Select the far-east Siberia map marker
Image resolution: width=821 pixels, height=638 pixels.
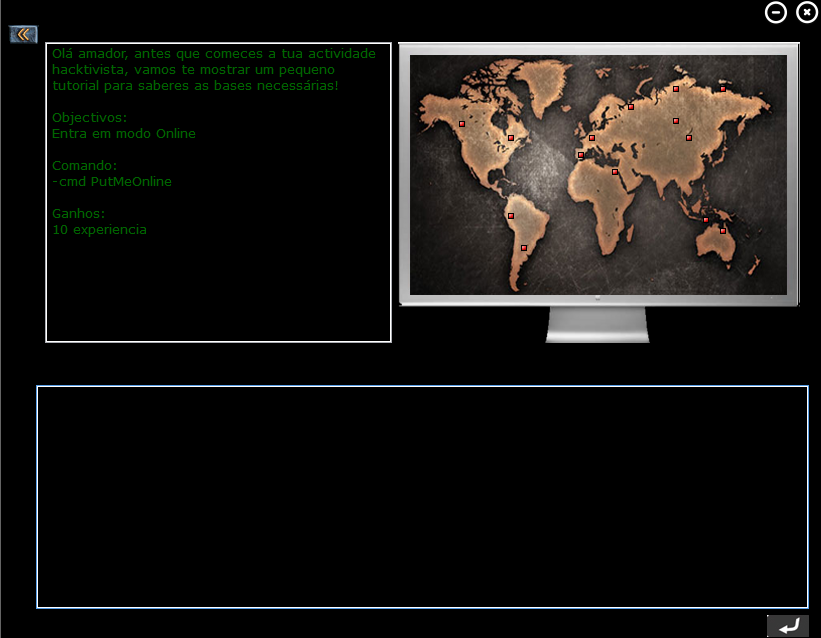coord(723,89)
